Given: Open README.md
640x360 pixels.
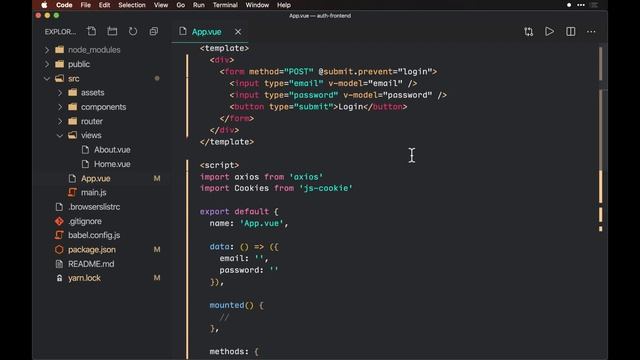Looking at the screenshot, I should [x=91, y=264].
